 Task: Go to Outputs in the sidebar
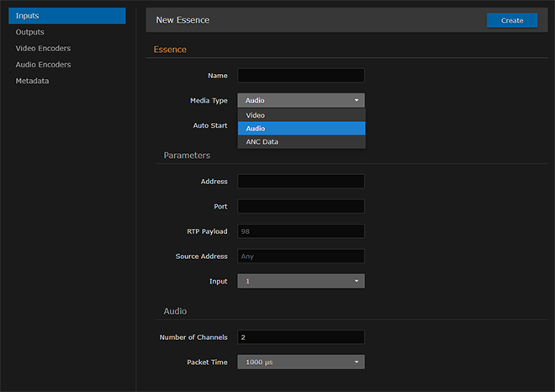(x=30, y=32)
